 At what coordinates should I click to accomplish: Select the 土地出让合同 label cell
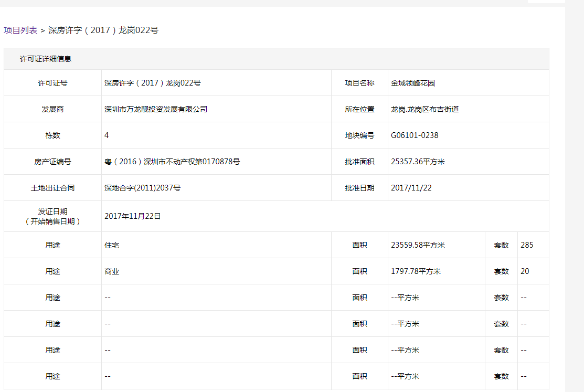click(x=52, y=188)
